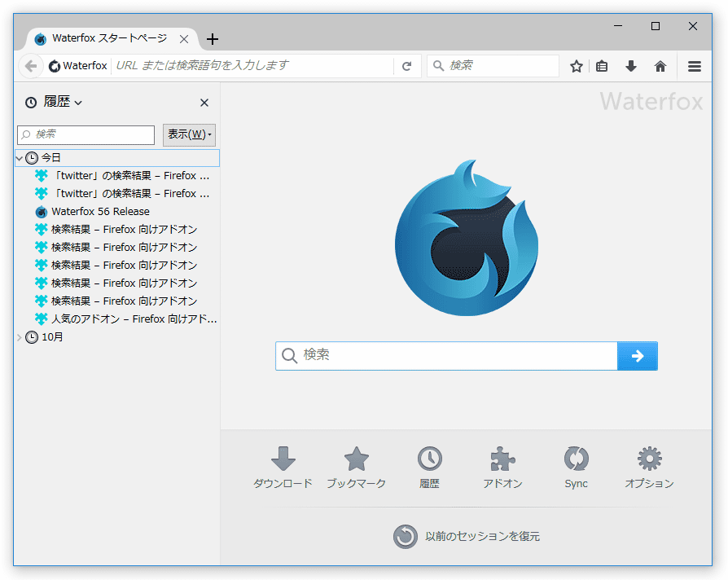Click the back navigation arrow

tap(31, 67)
